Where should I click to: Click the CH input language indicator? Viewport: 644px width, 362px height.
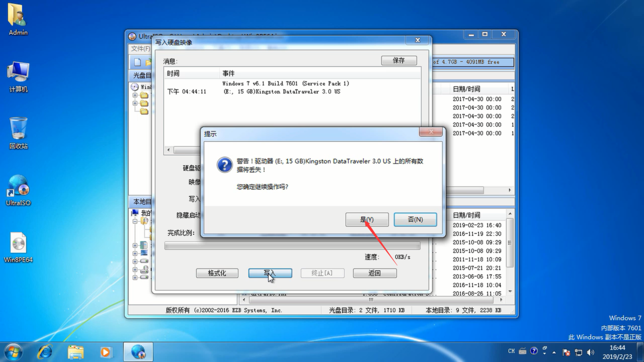tap(511, 351)
